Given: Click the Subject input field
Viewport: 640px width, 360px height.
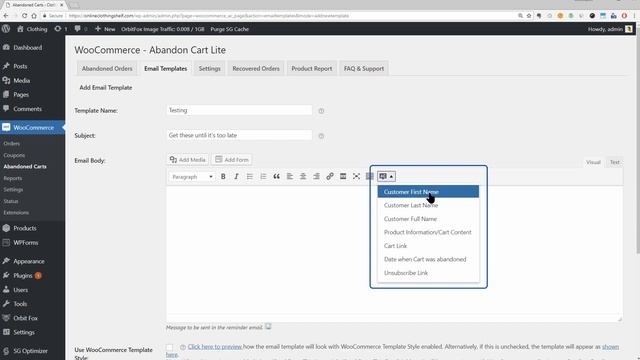Looking at the screenshot, I should coord(239,135).
